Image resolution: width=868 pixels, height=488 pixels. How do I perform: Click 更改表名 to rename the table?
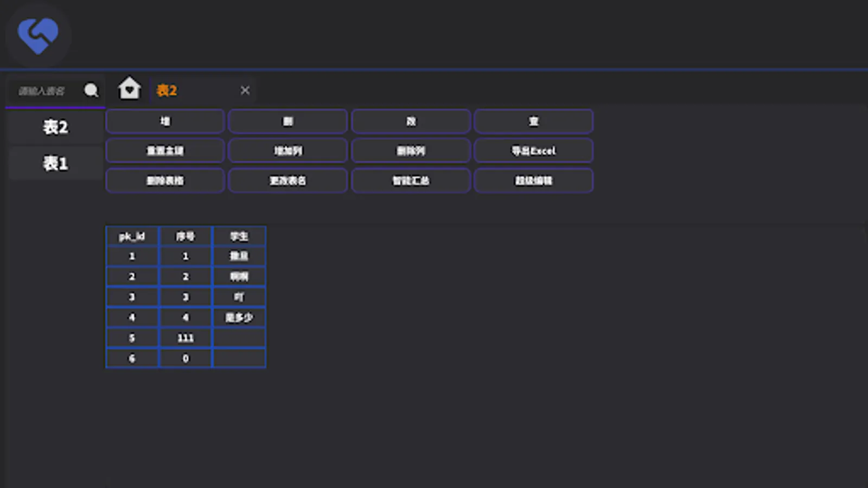pos(288,181)
